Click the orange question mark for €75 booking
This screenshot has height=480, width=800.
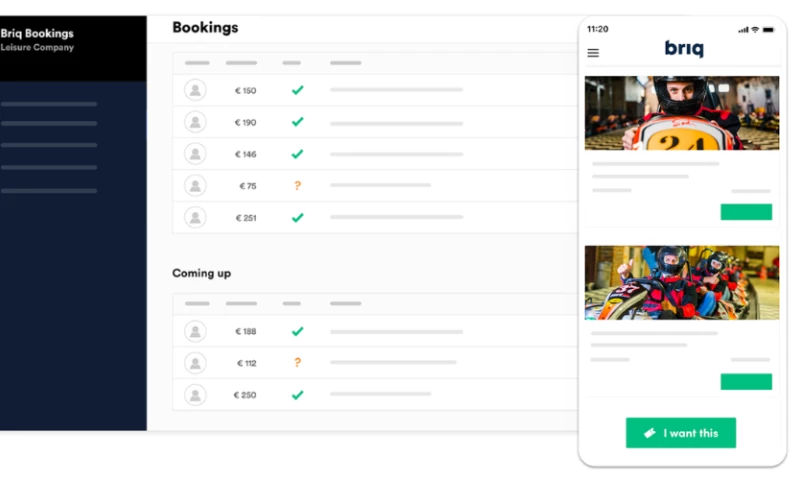click(x=297, y=186)
